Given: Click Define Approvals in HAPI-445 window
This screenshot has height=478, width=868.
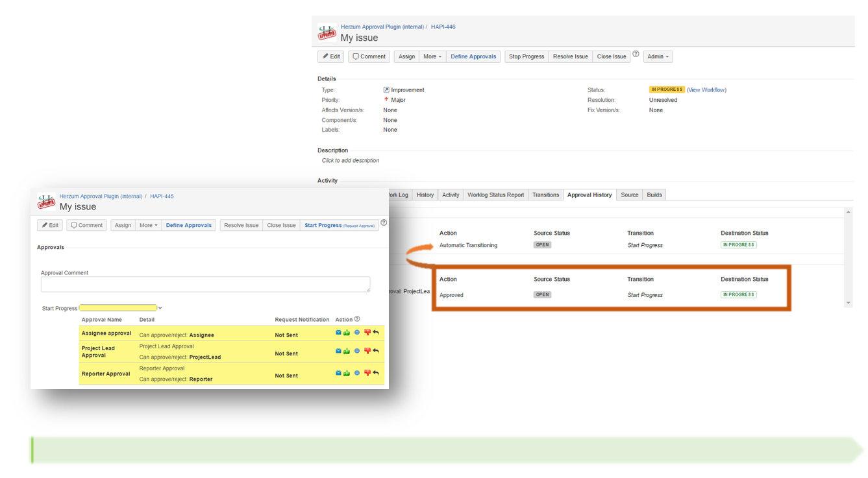Looking at the screenshot, I should click(189, 225).
